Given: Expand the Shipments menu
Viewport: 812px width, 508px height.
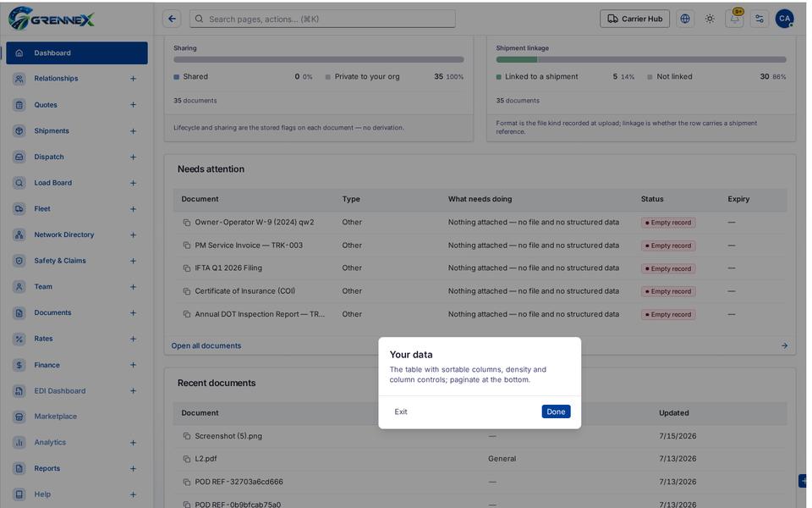Looking at the screenshot, I should pos(133,131).
